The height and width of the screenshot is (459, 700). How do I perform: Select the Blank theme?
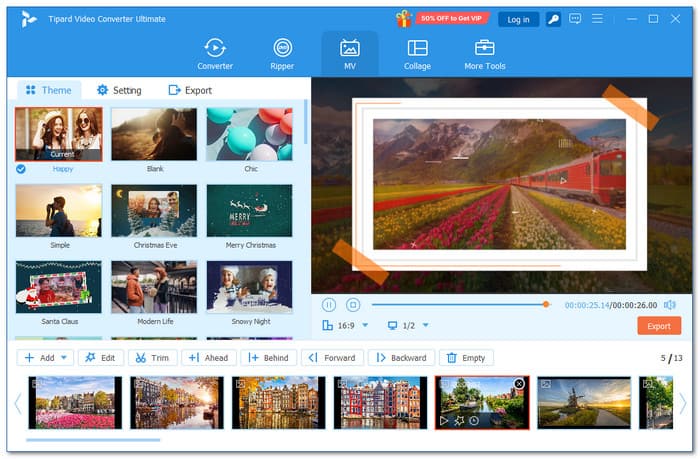tap(154, 134)
